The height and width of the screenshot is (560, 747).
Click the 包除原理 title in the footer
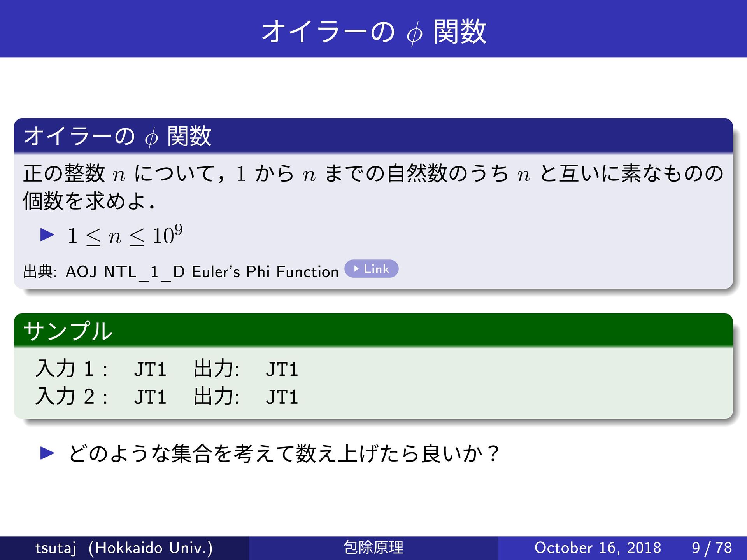[x=373, y=548]
